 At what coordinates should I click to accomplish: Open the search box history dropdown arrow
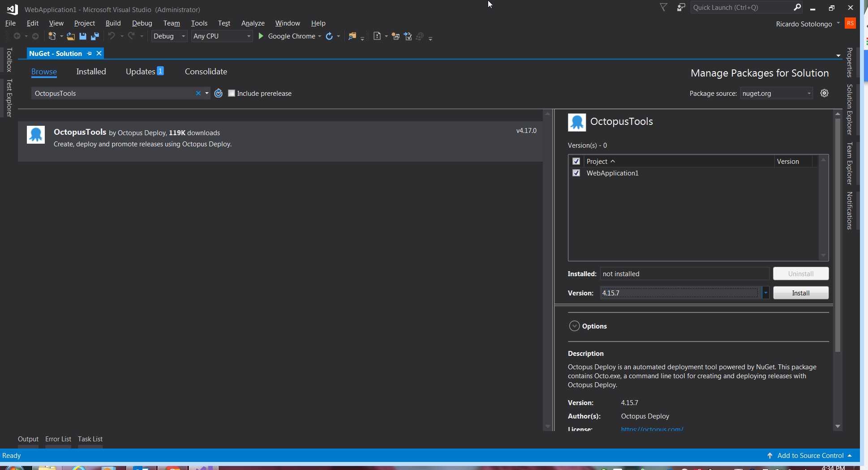pyautogui.click(x=207, y=93)
